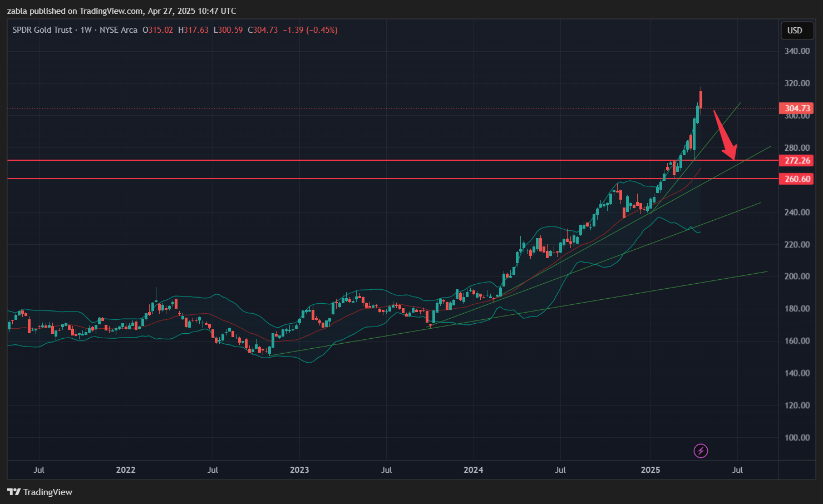Select the 260.60 red price label
This screenshot has width=823, height=504.
(797, 179)
